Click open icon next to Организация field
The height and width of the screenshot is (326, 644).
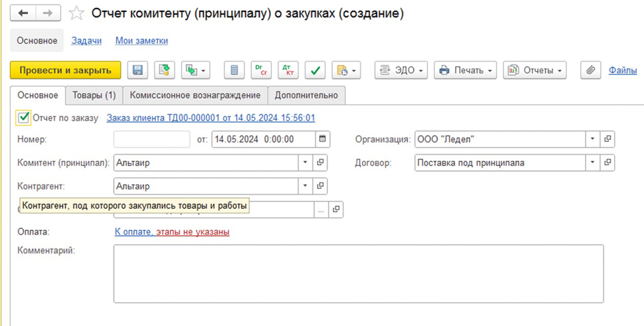click(x=608, y=139)
